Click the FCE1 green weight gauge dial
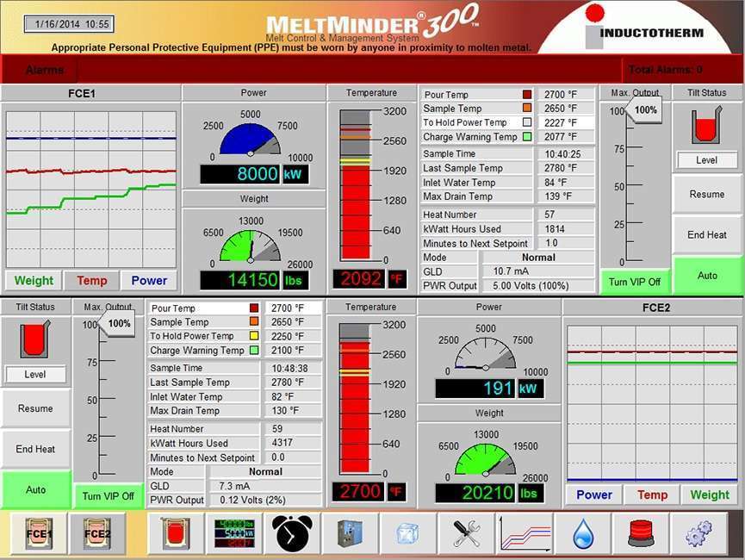745x560 pixels. (251, 246)
